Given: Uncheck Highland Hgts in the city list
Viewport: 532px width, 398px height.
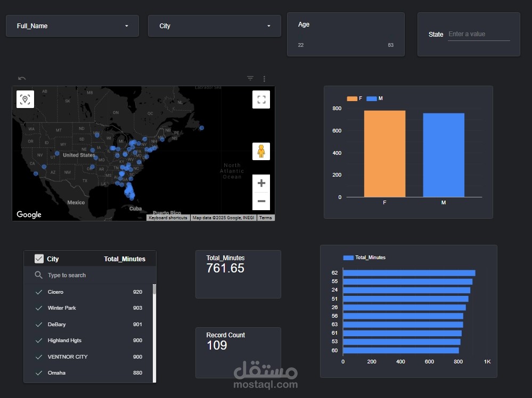Looking at the screenshot, I should click(39, 341).
